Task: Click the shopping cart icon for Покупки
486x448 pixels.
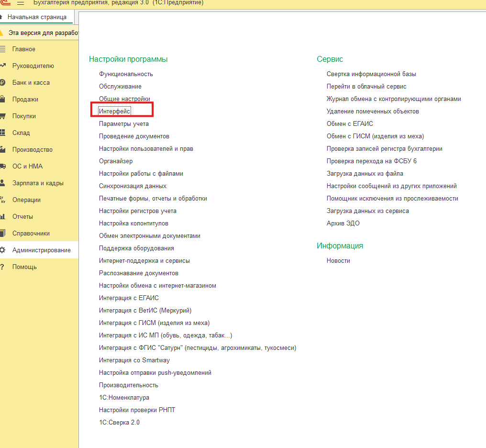Action: click(2, 116)
